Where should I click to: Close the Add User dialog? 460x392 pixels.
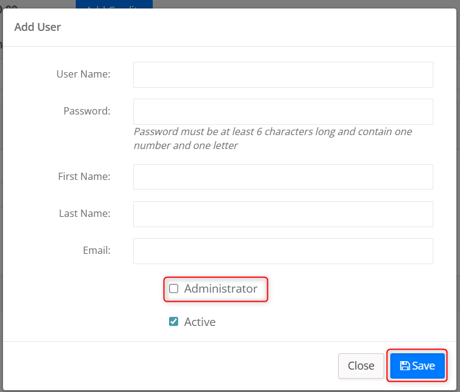361,366
